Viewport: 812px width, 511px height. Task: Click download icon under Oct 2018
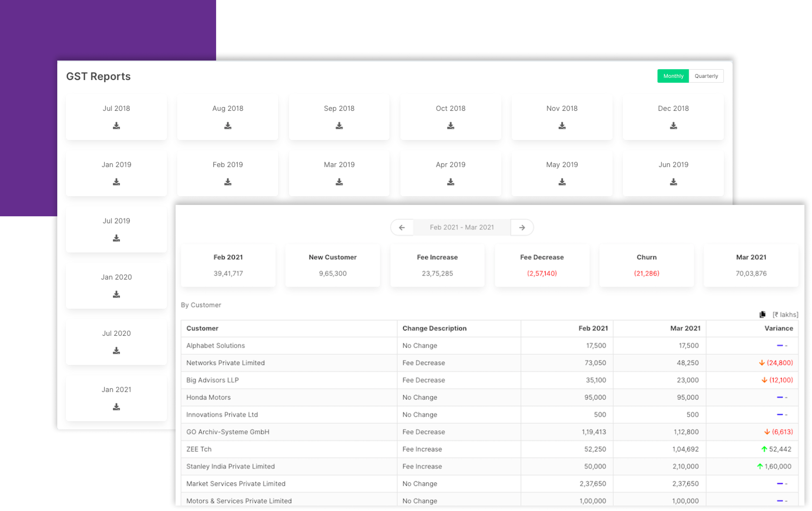click(x=451, y=126)
